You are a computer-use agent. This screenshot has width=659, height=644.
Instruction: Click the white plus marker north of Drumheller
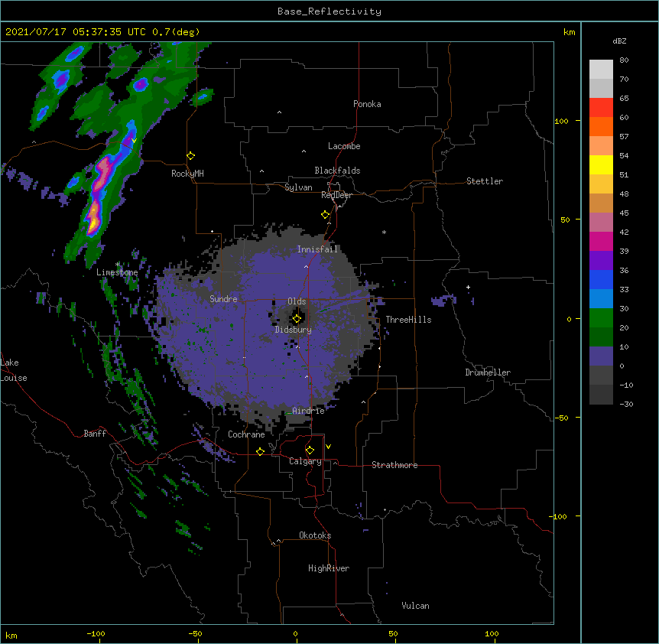[468, 287]
